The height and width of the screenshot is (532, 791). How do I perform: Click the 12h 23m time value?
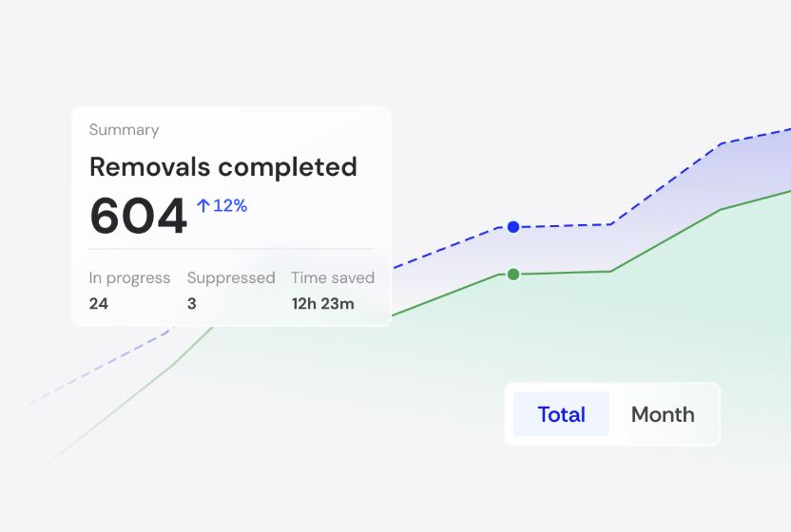click(x=322, y=304)
